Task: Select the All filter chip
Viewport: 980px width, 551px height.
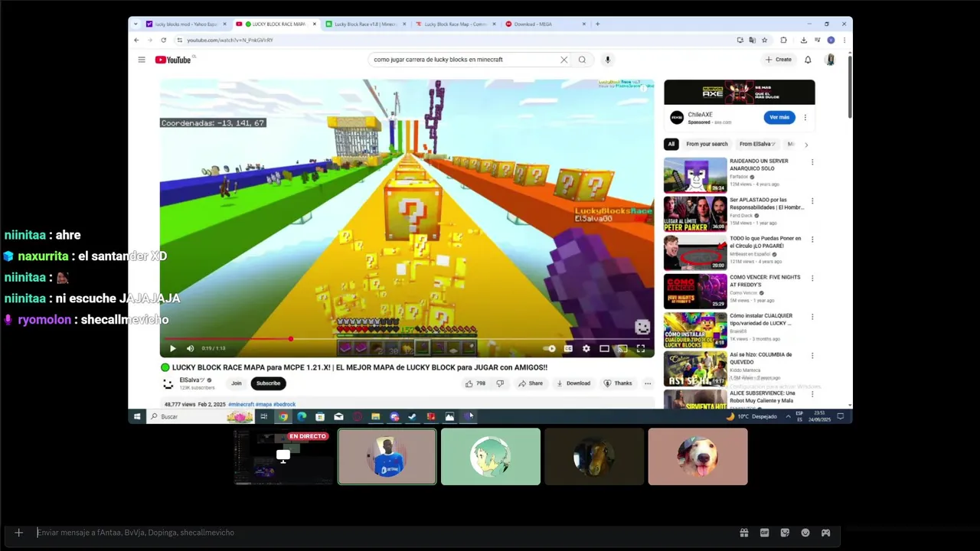Action: [x=671, y=144]
